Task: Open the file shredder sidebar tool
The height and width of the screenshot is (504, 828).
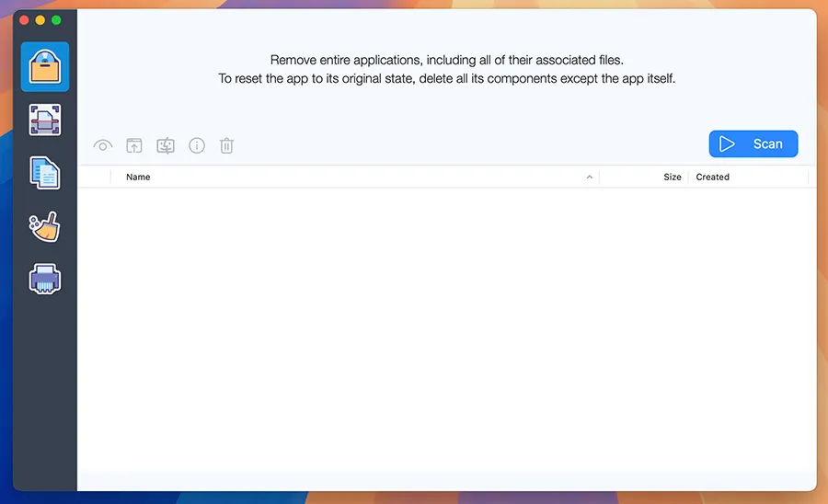Action: [x=44, y=279]
